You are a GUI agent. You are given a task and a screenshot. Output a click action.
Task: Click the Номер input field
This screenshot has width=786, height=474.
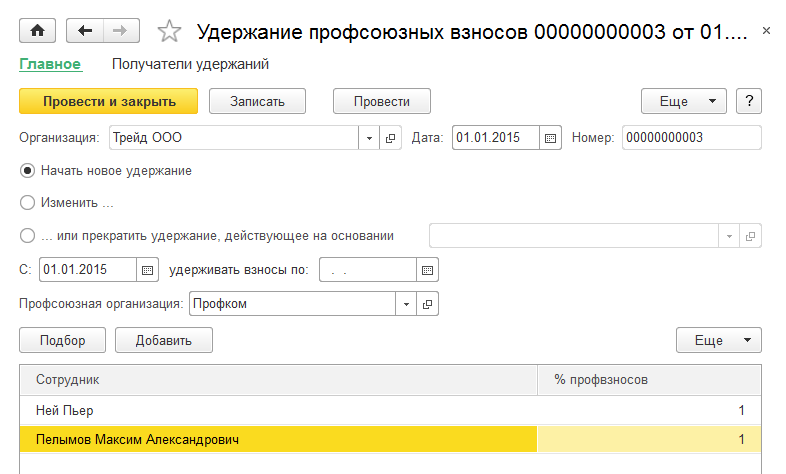pos(691,138)
